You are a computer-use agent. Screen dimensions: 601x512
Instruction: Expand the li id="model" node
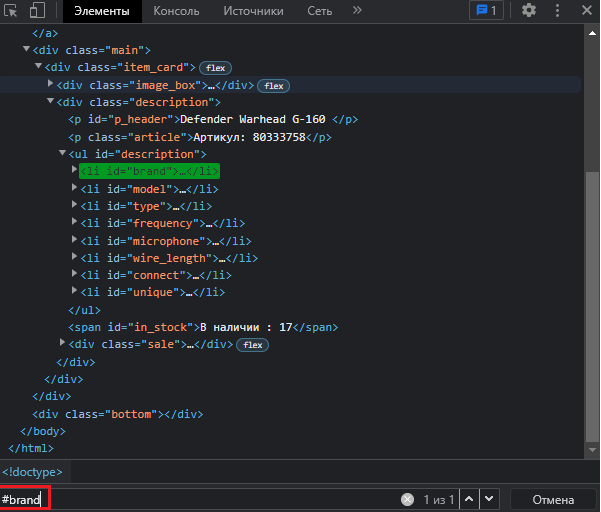[x=75, y=188]
